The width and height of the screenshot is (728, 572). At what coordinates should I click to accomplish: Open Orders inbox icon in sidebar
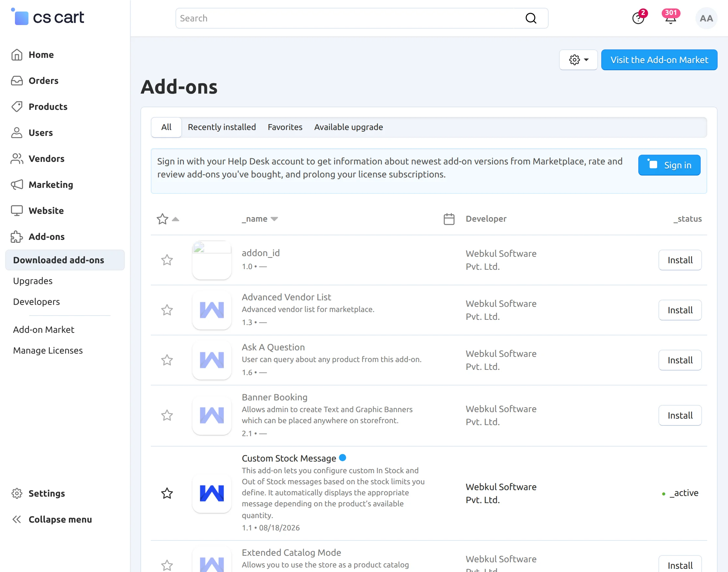click(x=17, y=81)
